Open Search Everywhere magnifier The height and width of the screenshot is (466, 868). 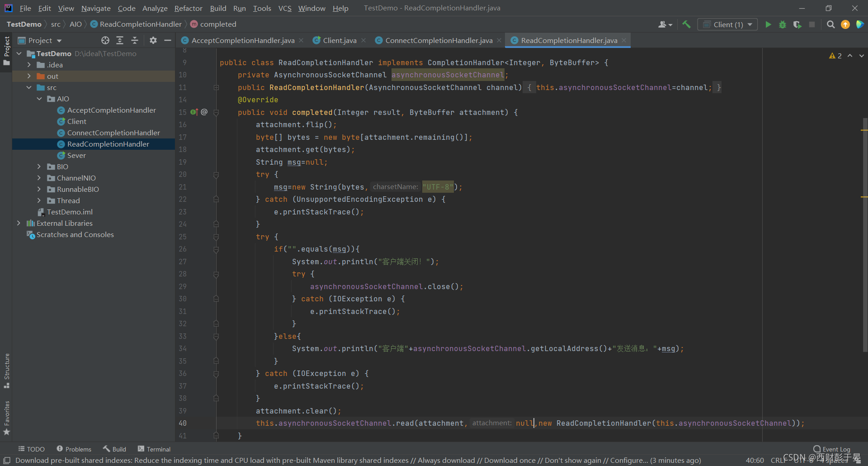coord(830,24)
